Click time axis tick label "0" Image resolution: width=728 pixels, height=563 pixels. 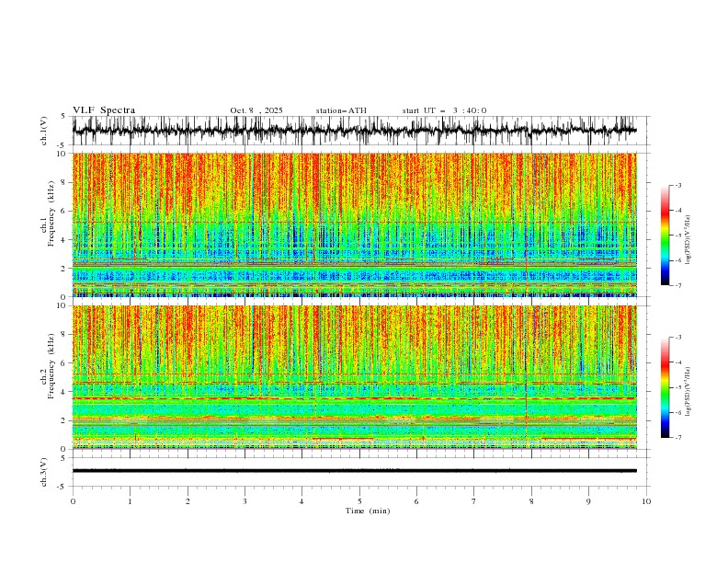[73, 501]
